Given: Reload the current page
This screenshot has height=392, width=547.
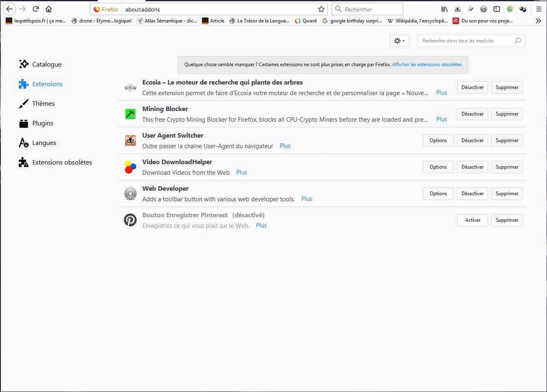Looking at the screenshot, I should [36, 9].
